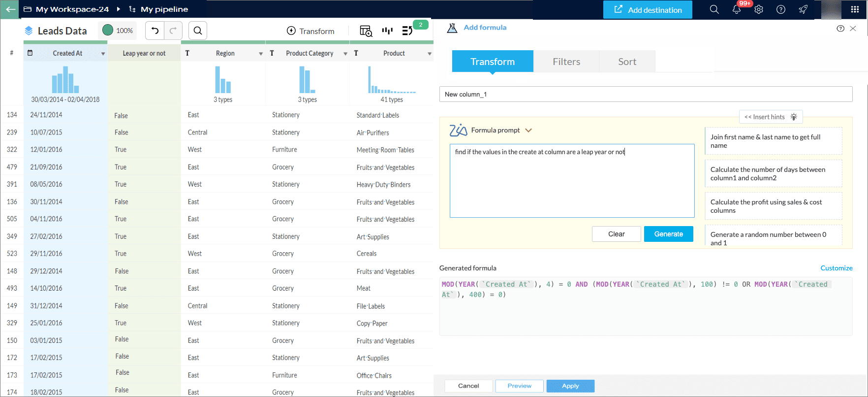Select hint: Join first name & last name
Screen dimensions: 868x397
(774, 141)
